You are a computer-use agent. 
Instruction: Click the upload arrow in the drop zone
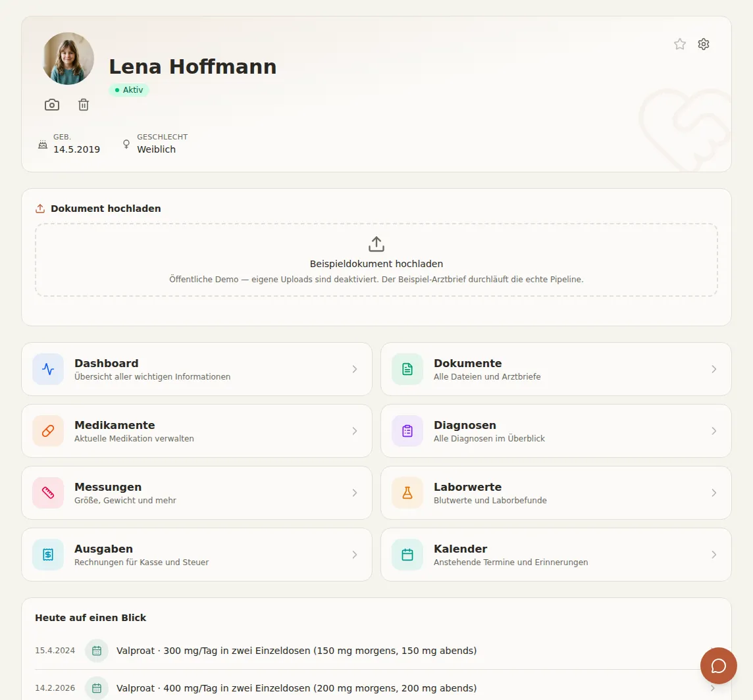point(376,244)
